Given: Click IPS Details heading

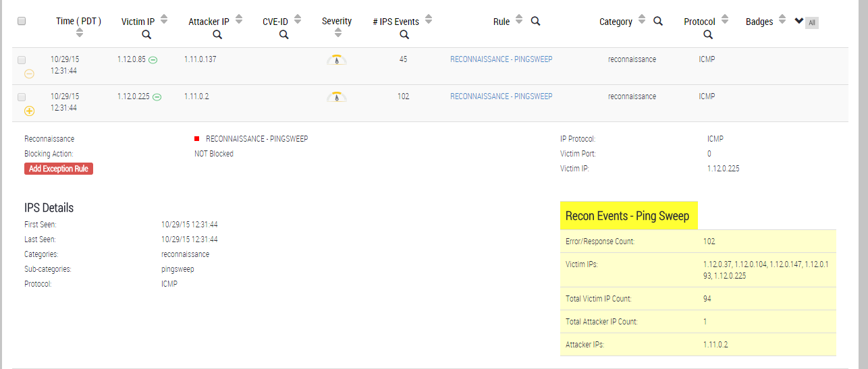Looking at the screenshot, I should click(49, 208).
